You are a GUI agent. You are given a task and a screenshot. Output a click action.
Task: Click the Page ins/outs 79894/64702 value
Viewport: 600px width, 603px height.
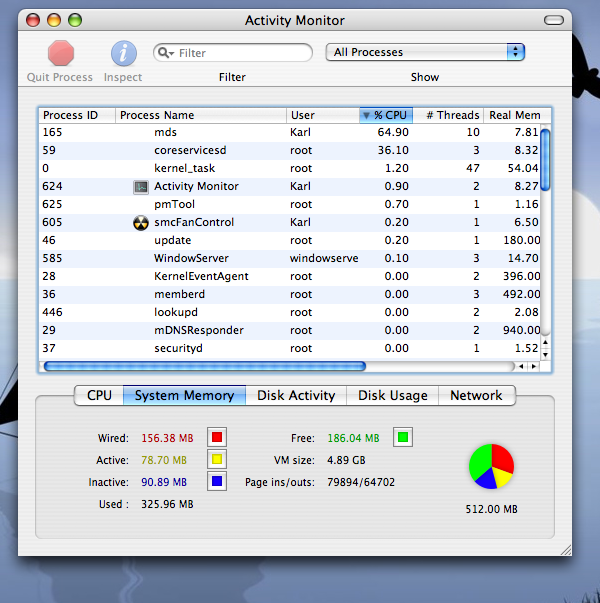(x=361, y=482)
